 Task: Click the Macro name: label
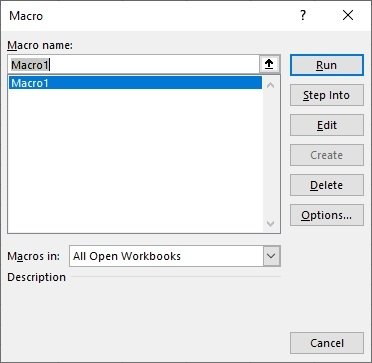tap(40, 45)
